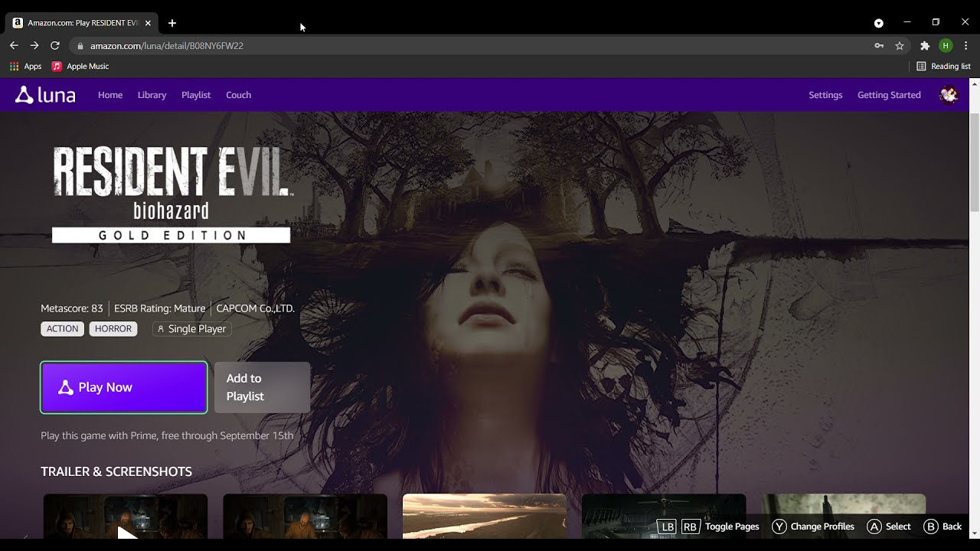Open a new browser tab

click(x=172, y=23)
